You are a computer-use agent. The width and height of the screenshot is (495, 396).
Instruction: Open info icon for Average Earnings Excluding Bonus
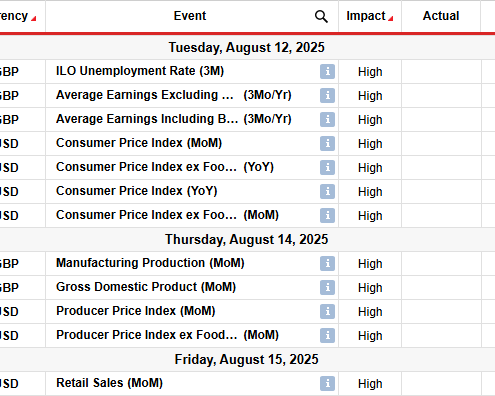pos(327,95)
